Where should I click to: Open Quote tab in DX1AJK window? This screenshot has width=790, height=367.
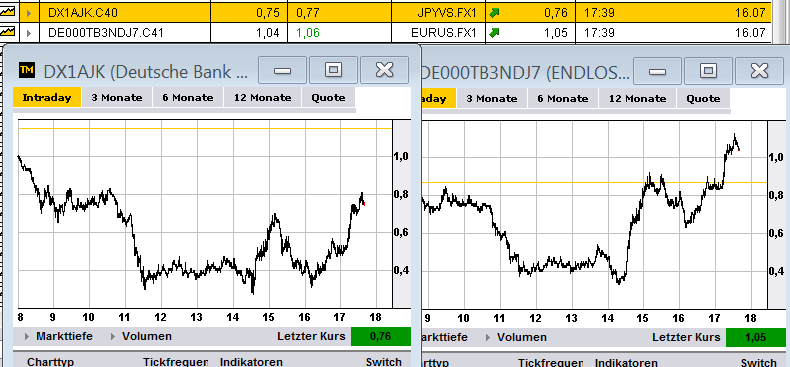[328, 97]
